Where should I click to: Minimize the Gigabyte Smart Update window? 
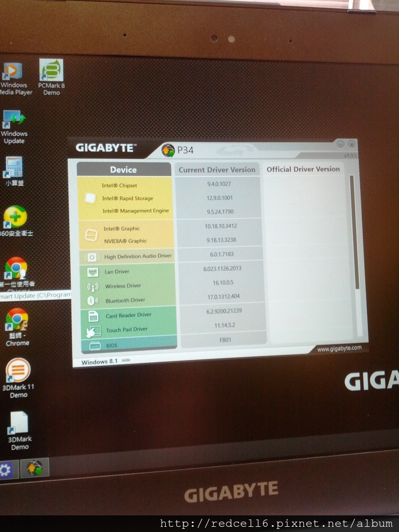point(341,144)
